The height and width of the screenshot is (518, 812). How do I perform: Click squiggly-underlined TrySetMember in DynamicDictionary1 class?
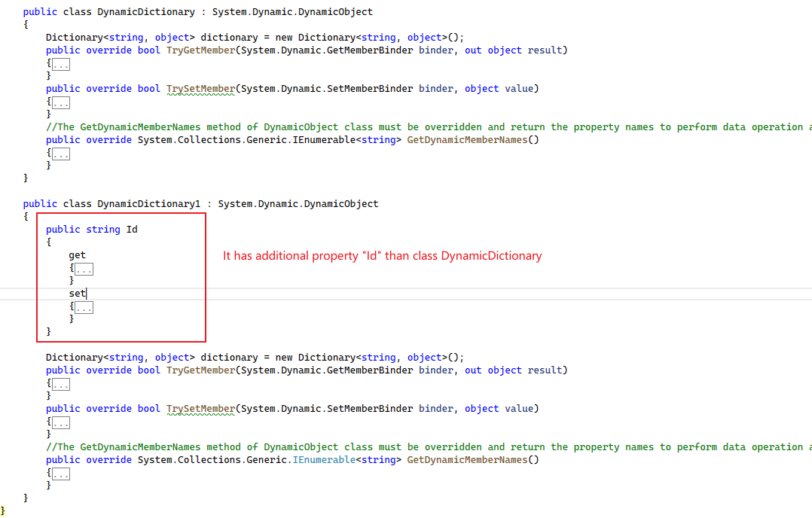tap(200, 409)
